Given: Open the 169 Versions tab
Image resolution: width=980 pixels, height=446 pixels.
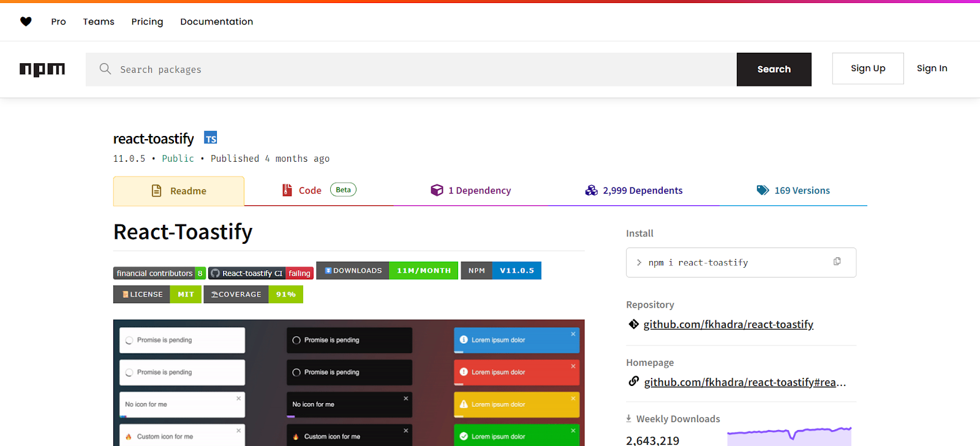Looking at the screenshot, I should 793,191.
